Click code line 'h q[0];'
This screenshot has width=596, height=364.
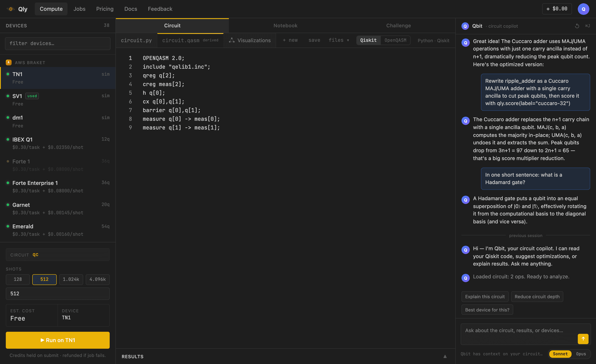(154, 93)
